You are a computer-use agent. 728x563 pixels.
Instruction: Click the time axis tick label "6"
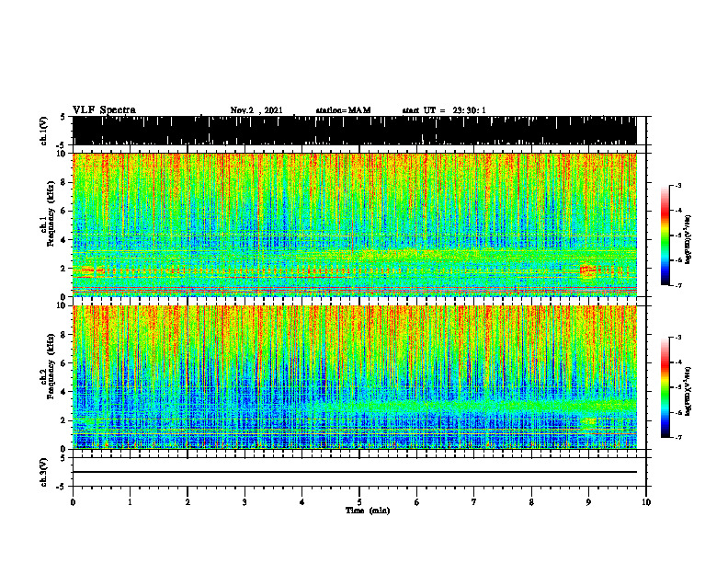tap(417, 502)
